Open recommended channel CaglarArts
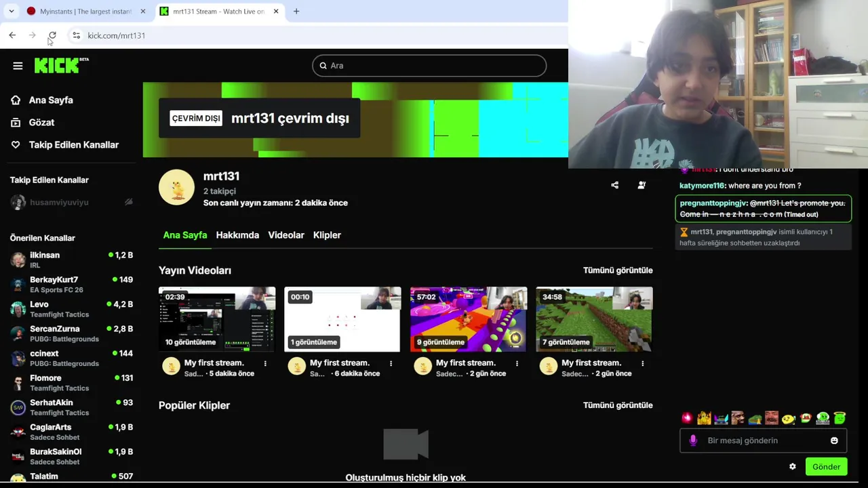 [71, 432]
